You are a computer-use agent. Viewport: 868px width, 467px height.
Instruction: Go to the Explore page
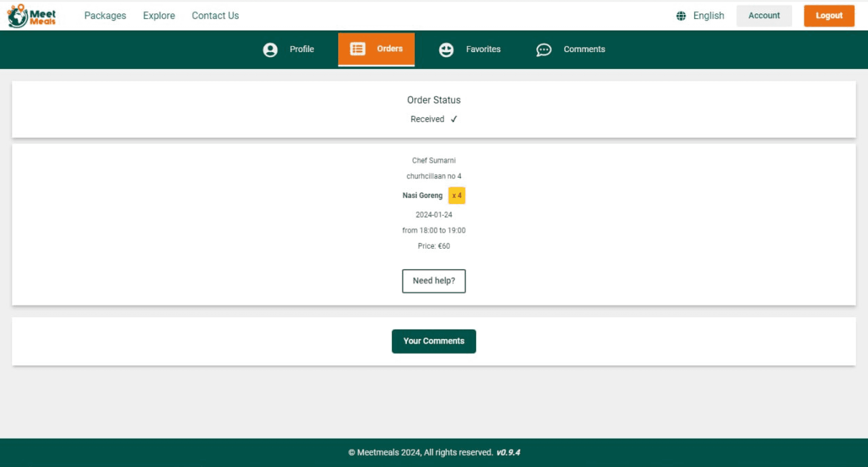click(x=159, y=16)
